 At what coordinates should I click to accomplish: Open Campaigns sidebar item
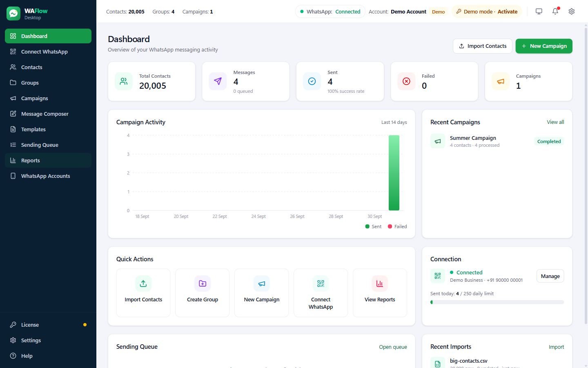(x=48, y=98)
